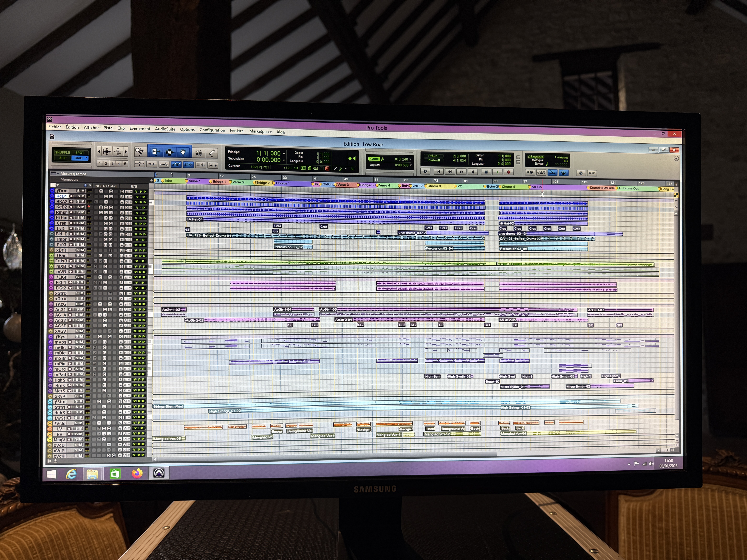Screen dimensions: 747x560
Task: Open the Piste menu
Action: [x=108, y=128]
